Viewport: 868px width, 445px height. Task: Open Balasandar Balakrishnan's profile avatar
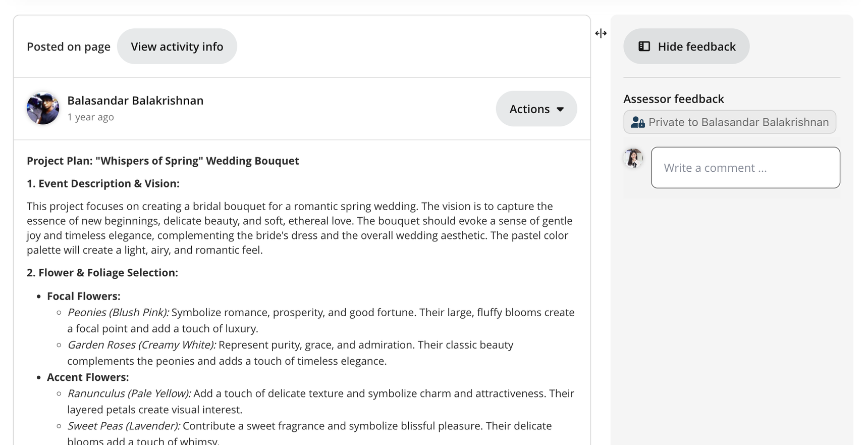point(43,108)
